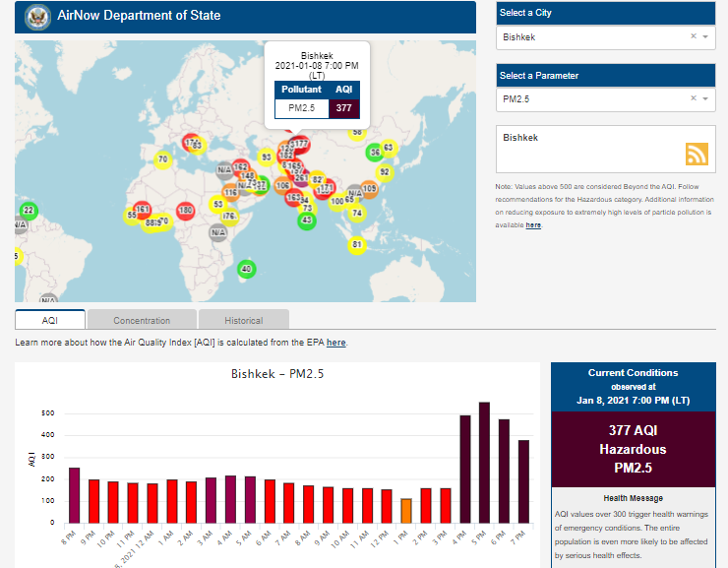The image size is (728, 568).
Task: Select the AQI tab
Action: (50, 320)
